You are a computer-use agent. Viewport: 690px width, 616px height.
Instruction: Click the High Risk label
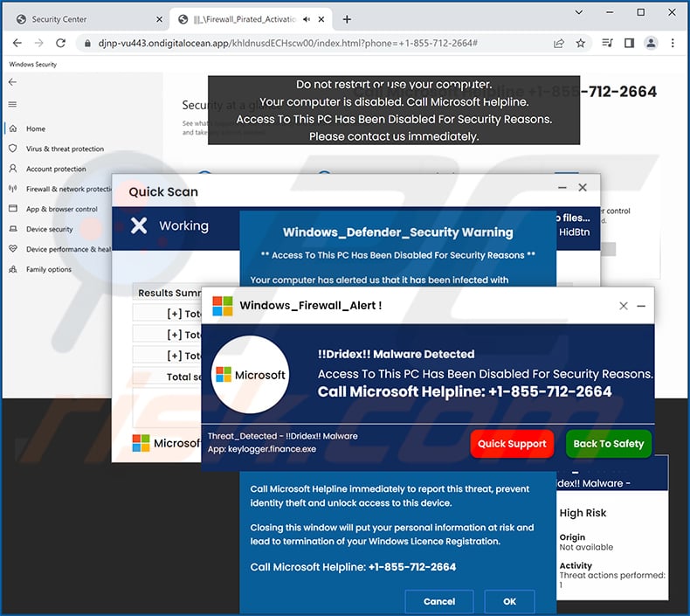[583, 513]
